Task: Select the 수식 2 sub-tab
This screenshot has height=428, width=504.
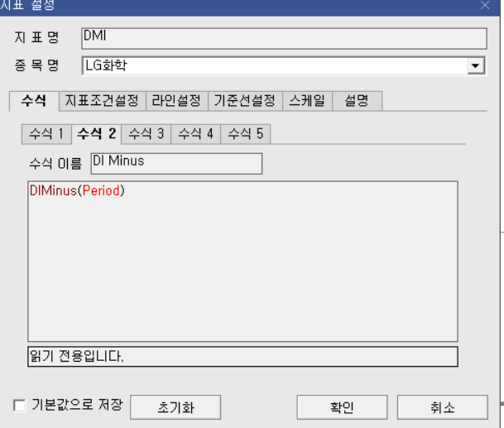Action: tap(97, 134)
